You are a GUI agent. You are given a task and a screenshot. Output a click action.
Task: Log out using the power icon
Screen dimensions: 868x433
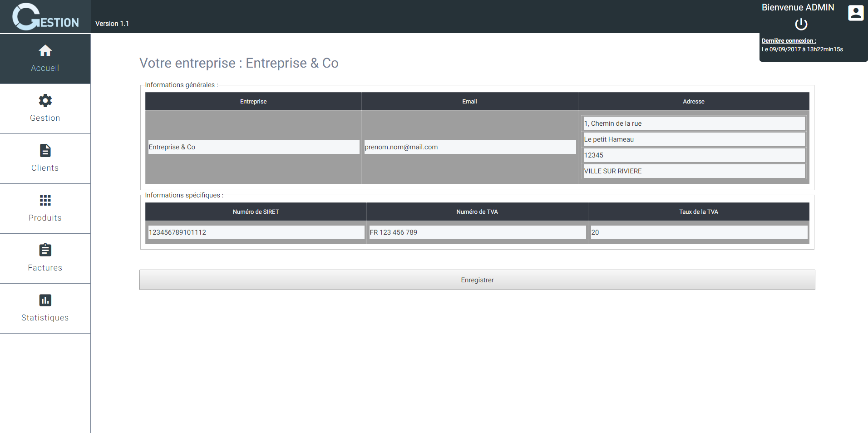click(x=801, y=24)
